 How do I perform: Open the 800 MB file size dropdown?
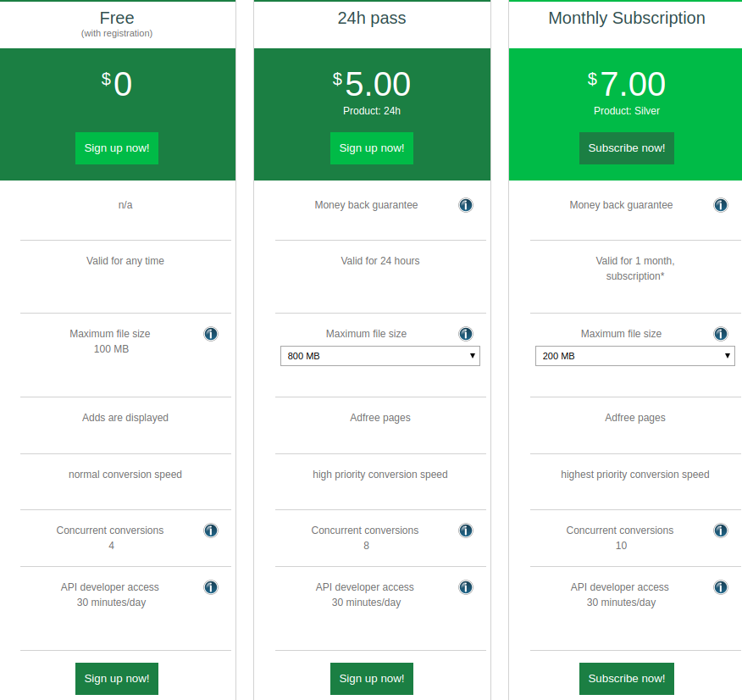tap(380, 356)
